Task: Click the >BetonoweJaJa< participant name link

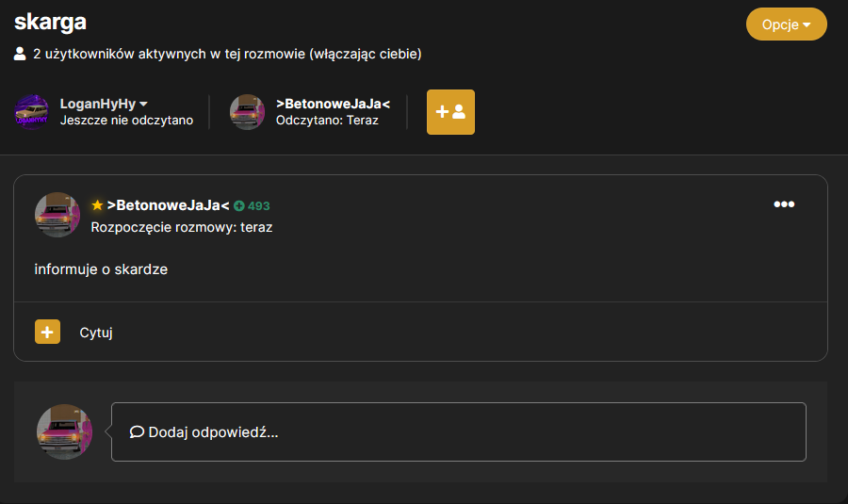Action: tap(334, 104)
